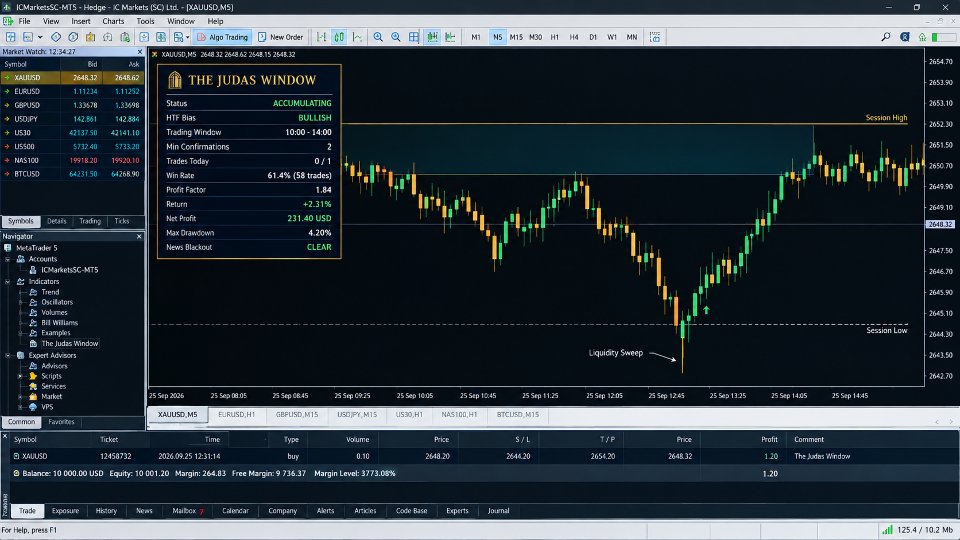Screen dimensions: 960x540
Task: Open the Strategy Tester toolbar icon
Action: pos(125,37)
